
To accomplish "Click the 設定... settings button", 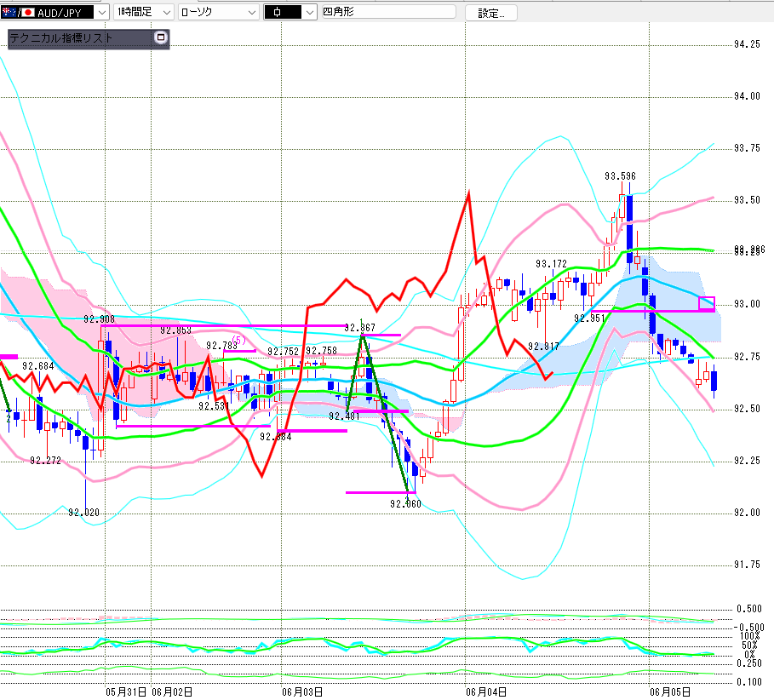I will 491,14.
